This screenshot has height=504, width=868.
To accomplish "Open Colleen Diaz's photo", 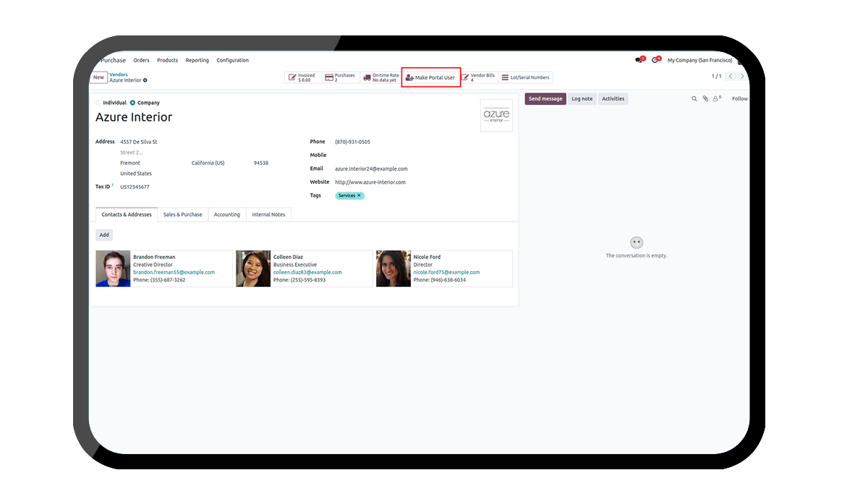I will [253, 268].
